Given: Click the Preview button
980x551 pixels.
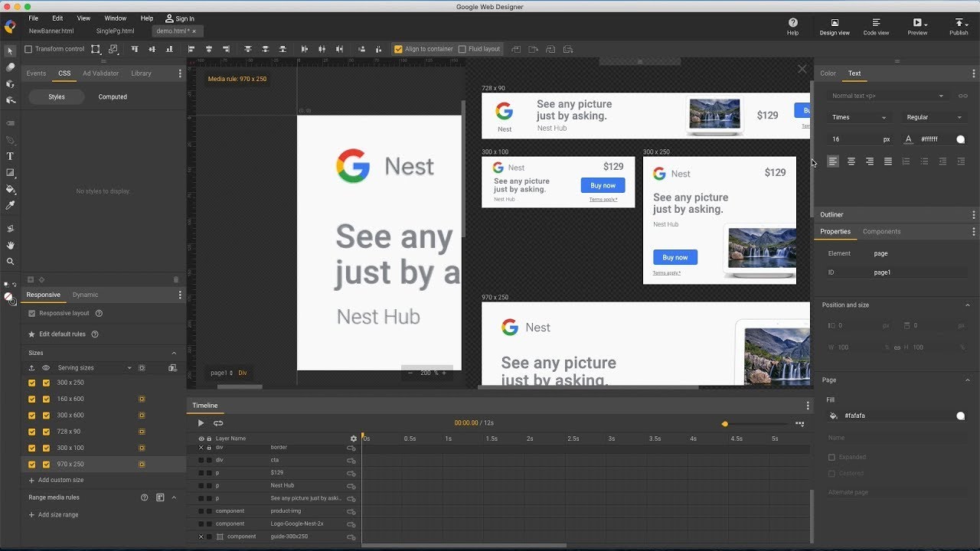Looking at the screenshot, I should 917,27.
